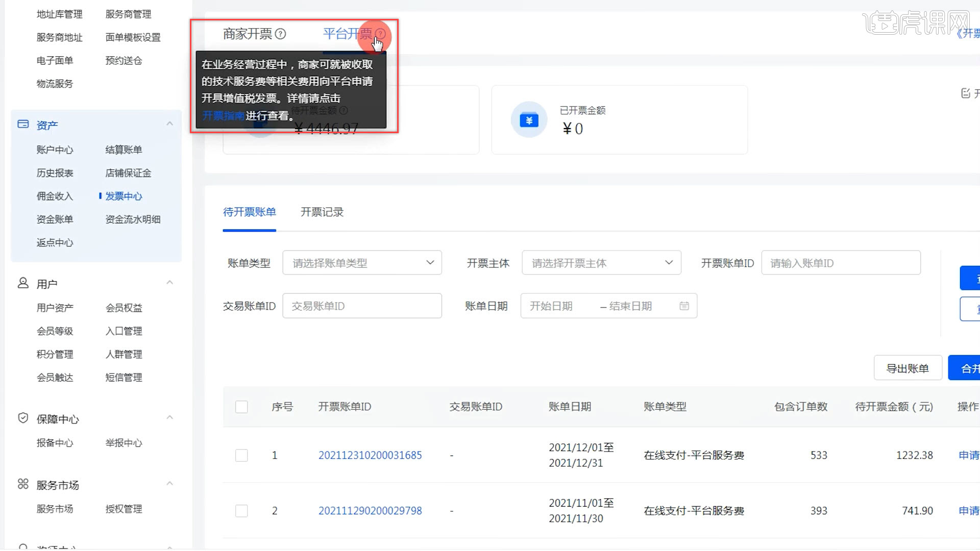980x551 pixels.
Task: Click the edit note icon at top right
Action: (x=965, y=93)
